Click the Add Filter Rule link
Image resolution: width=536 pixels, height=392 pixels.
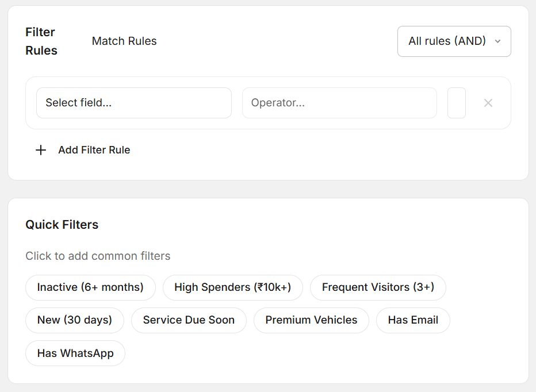click(94, 150)
